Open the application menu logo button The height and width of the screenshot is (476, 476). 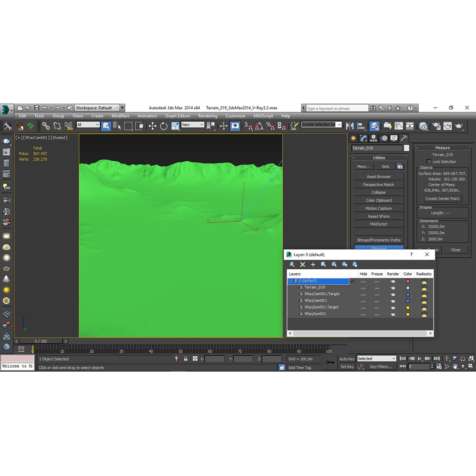click(x=7, y=109)
